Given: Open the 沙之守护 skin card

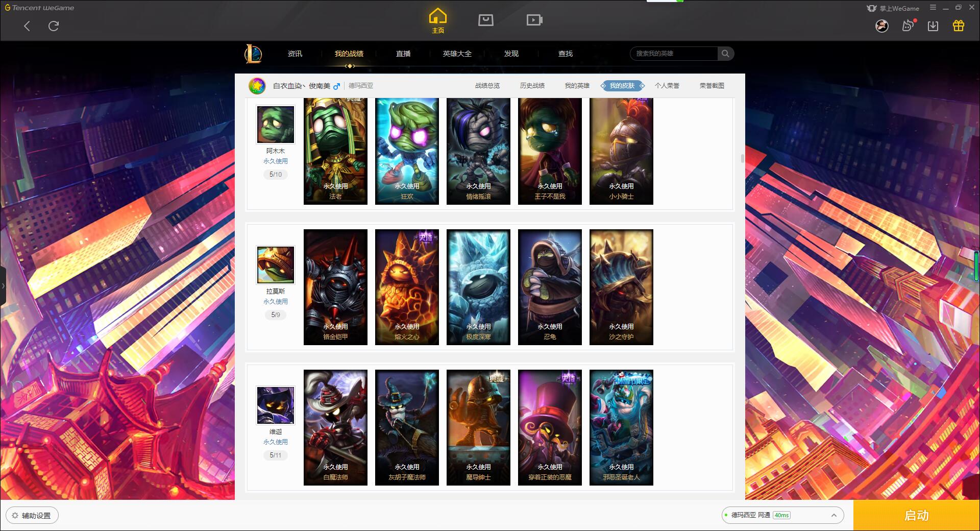Looking at the screenshot, I should 621,287.
